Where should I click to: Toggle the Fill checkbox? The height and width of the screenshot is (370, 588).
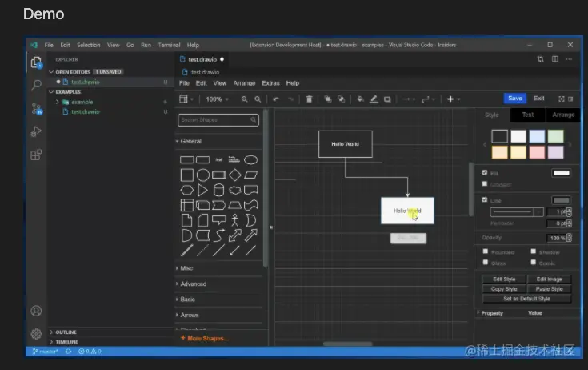[485, 173]
